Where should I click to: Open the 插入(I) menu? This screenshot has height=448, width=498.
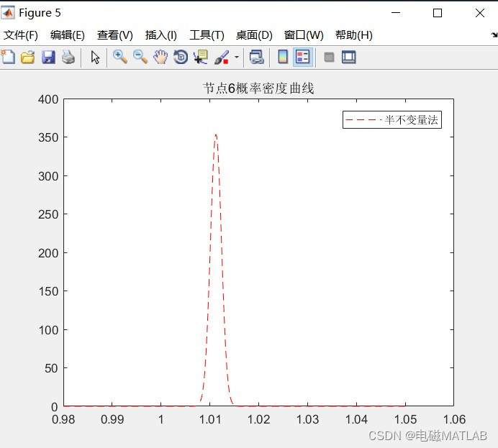coord(160,35)
